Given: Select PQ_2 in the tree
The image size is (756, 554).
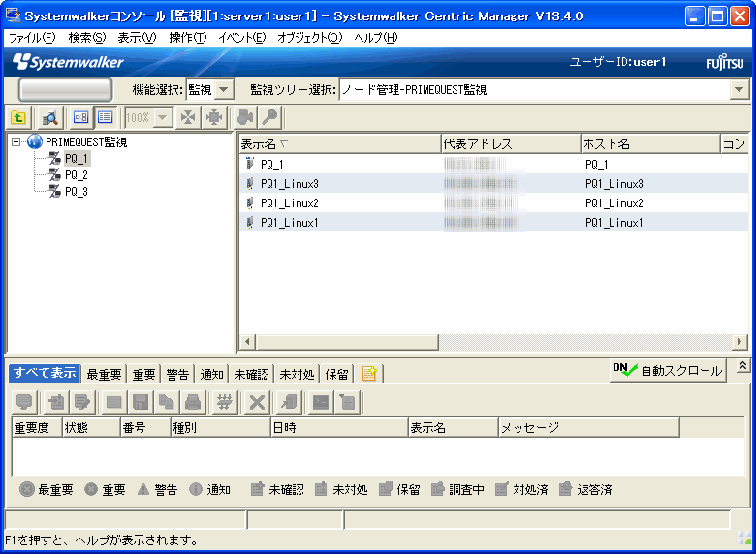Looking at the screenshot, I should click(77, 175).
